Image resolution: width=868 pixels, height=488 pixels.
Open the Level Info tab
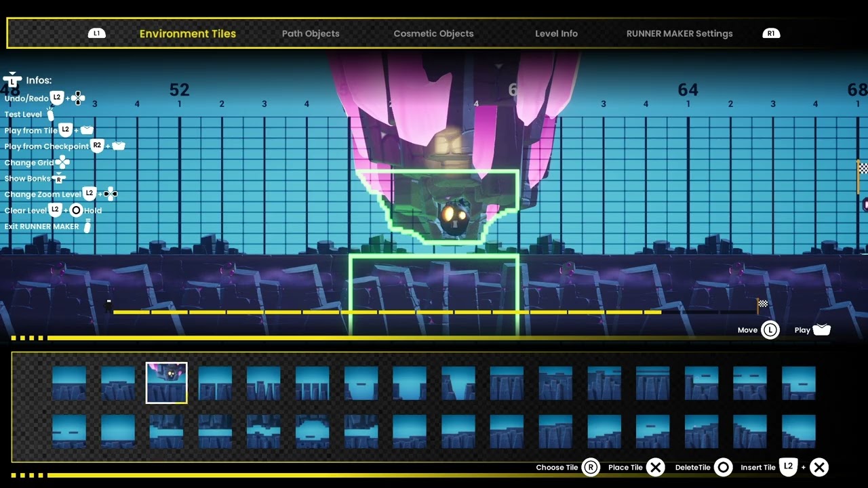click(x=556, y=33)
